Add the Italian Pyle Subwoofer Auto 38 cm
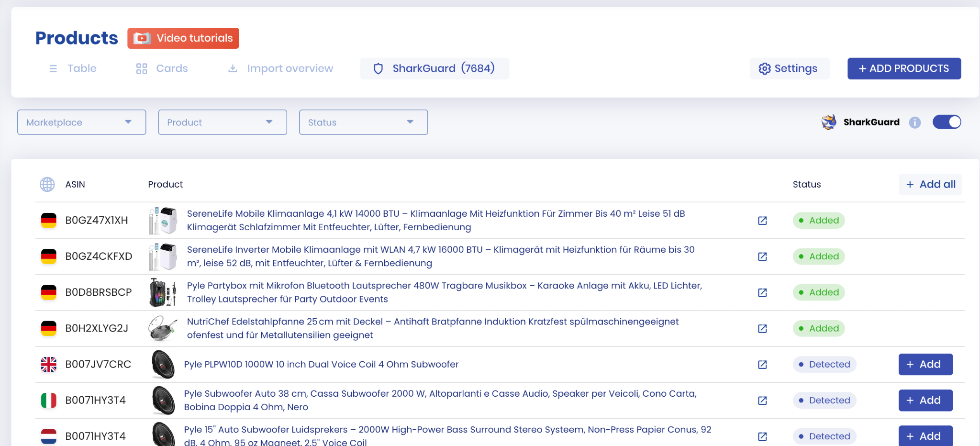Screen dimensions: 980x446 tap(925, 401)
